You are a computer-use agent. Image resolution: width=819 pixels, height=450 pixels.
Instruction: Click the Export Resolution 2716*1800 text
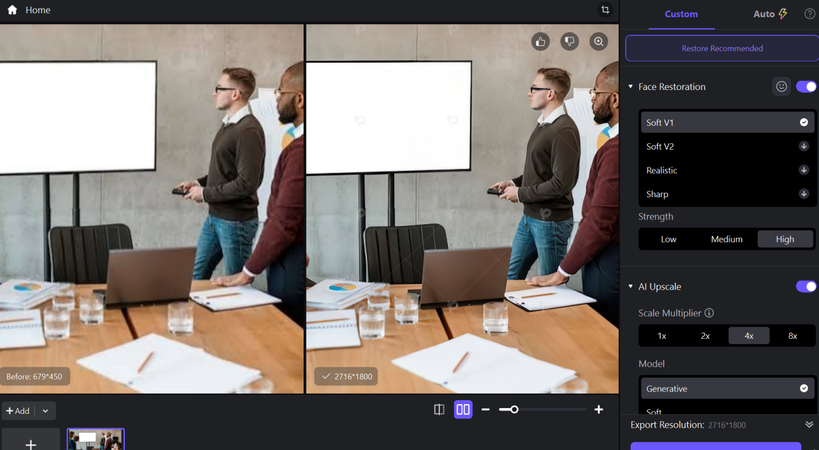pos(688,425)
